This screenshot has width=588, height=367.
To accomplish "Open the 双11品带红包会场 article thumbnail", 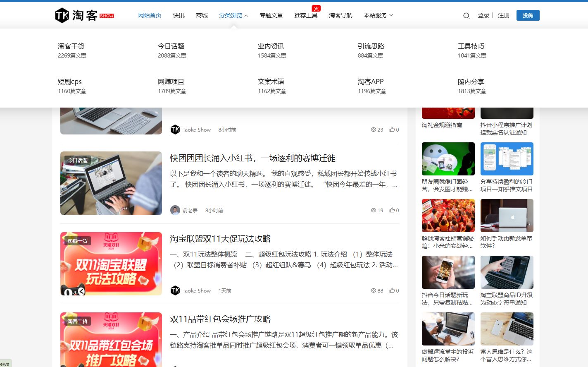I will (x=111, y=339).
